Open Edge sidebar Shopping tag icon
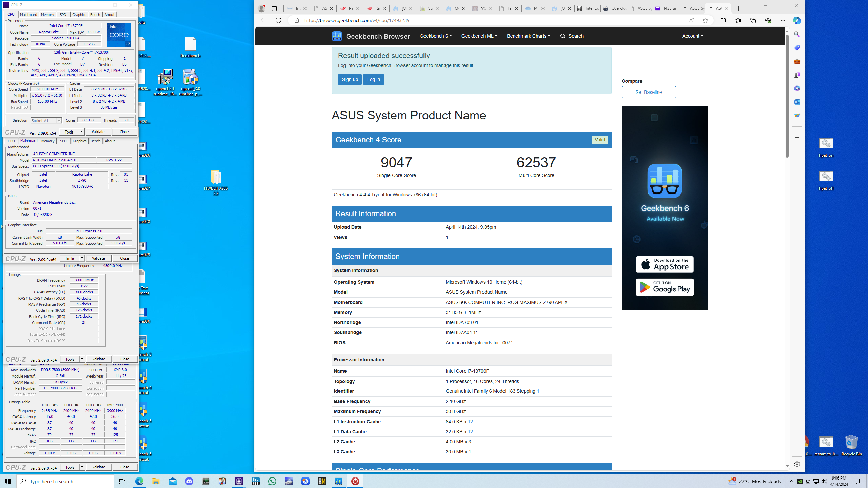The width and height of the screenshot is (868, 488). [797, 48]
